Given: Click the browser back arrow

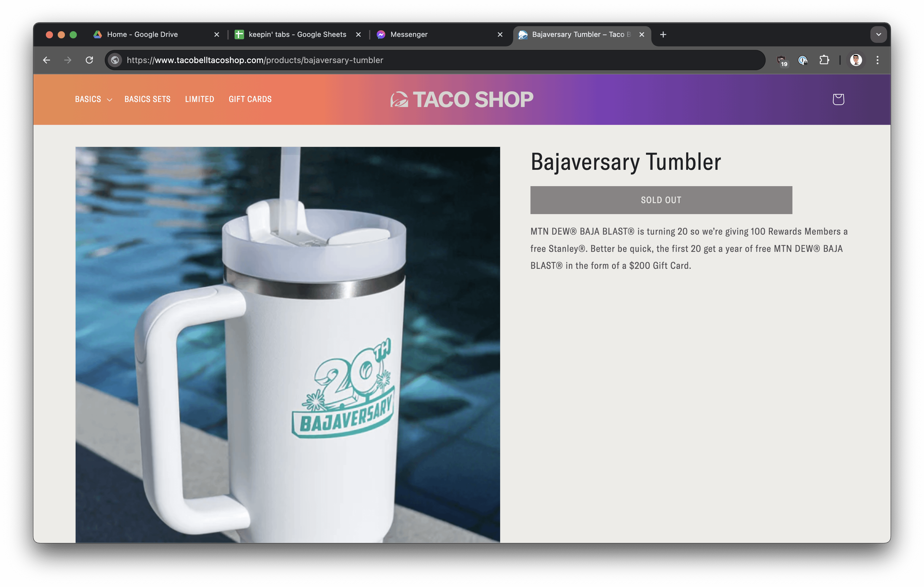Looking at the screenshot, I should pos(47,60).
